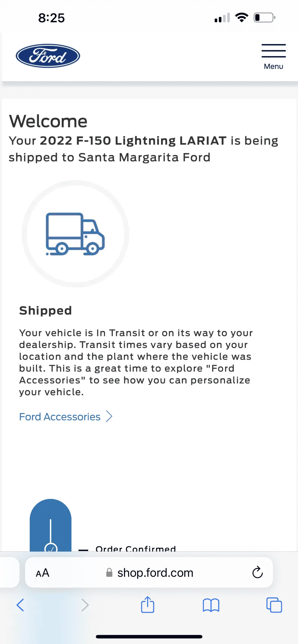Reload the page with the refresh icon
This screenshot has width=298, height=644.
257,572
